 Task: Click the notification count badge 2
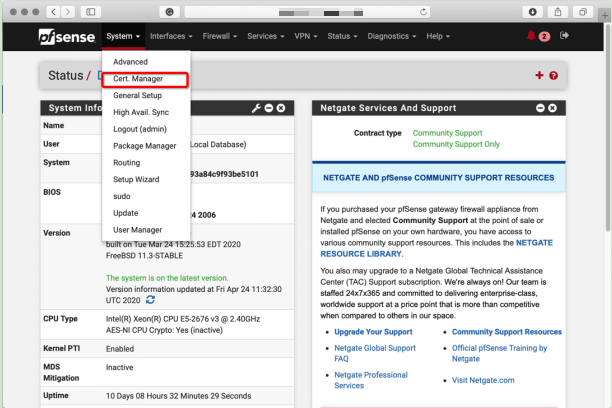click(544, 36)
